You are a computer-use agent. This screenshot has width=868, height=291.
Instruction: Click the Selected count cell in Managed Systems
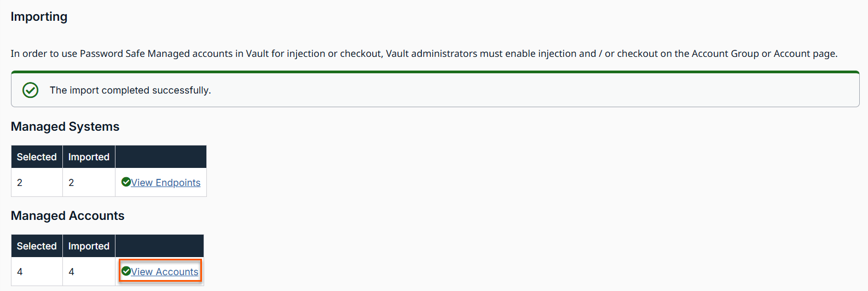pos(37,183)
